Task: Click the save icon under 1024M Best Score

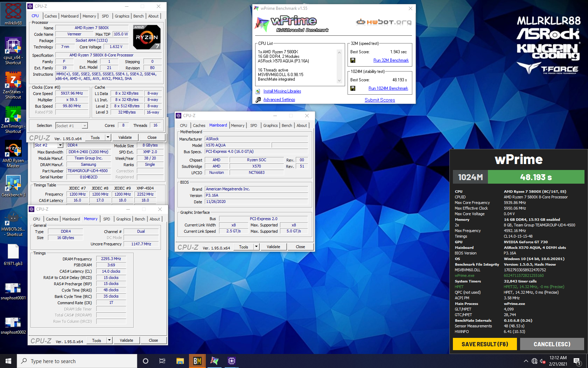Action: pos(353,88)
